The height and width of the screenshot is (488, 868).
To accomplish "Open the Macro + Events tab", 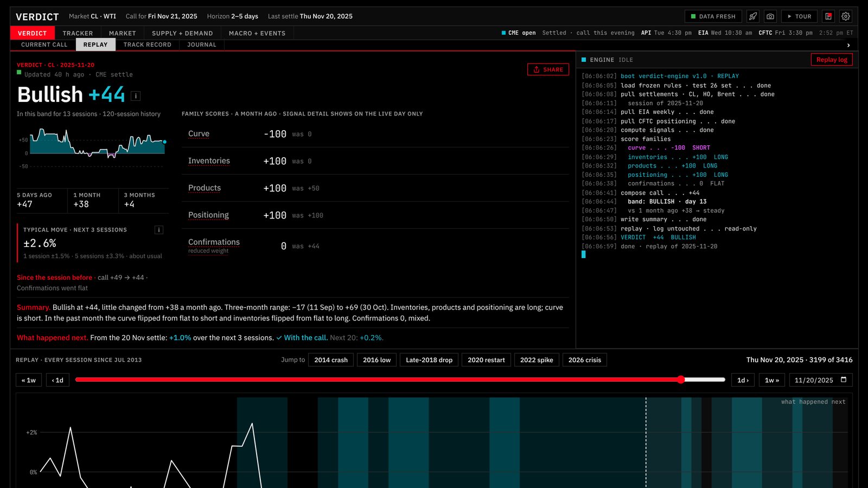I will 257,33.
